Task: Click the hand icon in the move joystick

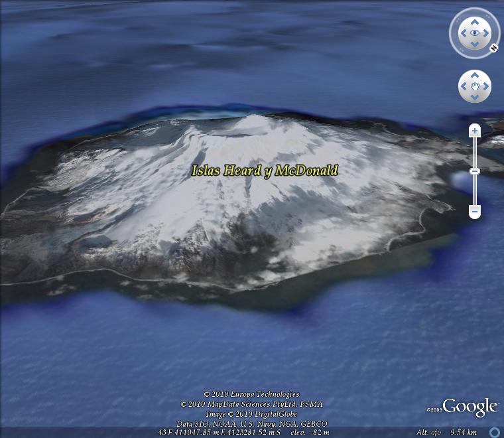Action: coord(475,86)
